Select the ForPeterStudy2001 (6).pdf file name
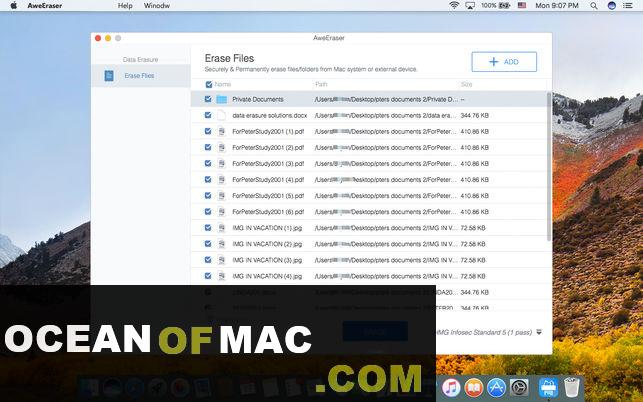Viewport: 643px width, 402px height. tap(268, 212)
